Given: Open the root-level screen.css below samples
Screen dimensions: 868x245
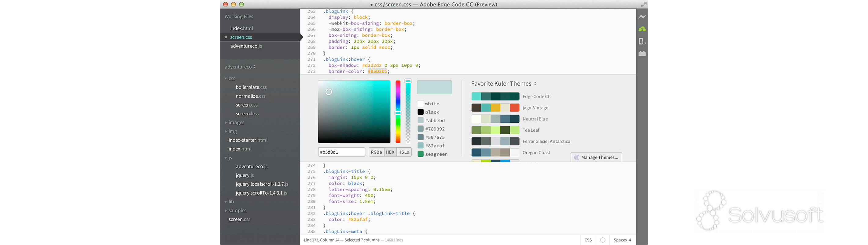Looking at the screenshot, I should (x=239, y=219).
